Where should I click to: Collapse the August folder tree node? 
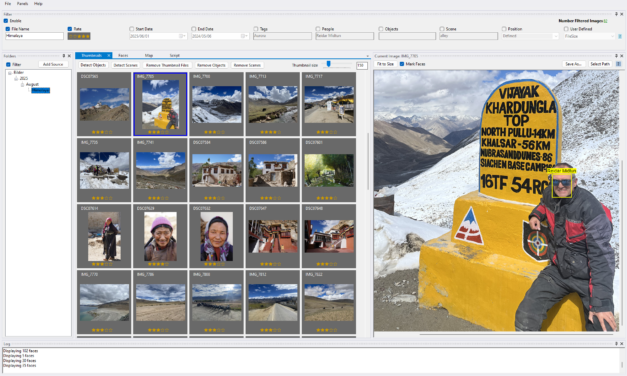22,84
